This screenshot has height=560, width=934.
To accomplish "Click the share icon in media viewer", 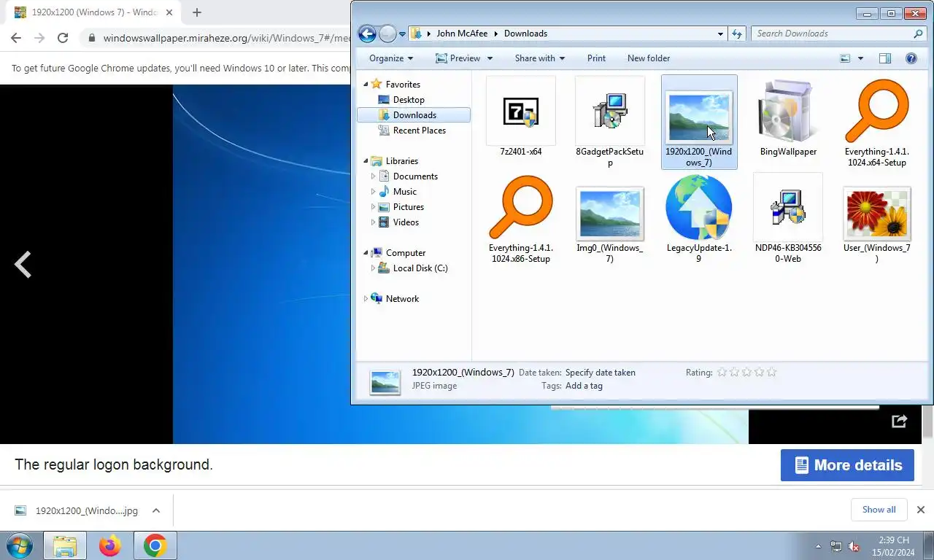I will click(900, 421).
